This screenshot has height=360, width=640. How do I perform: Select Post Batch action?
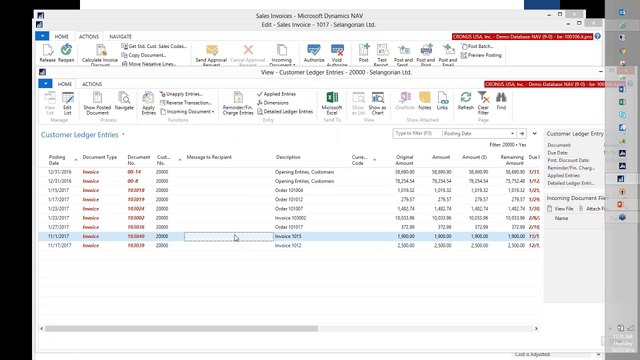pos(477,46)
